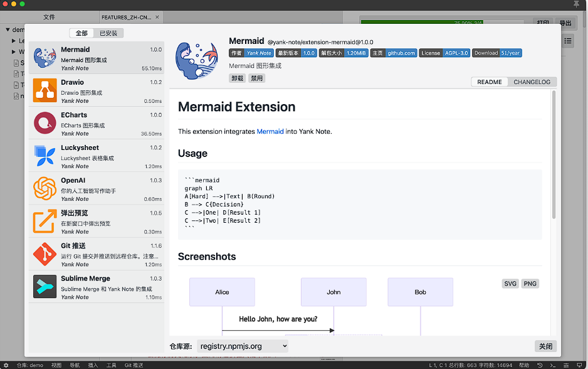
Task: Click the Git 推送 red diamond icon
Action: (45, 254)
